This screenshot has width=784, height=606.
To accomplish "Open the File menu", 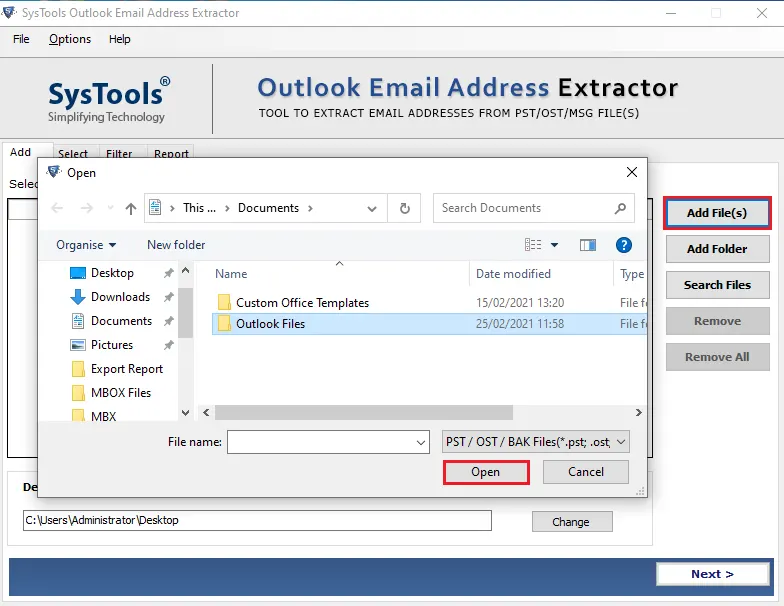I will (x=21, y=39).
